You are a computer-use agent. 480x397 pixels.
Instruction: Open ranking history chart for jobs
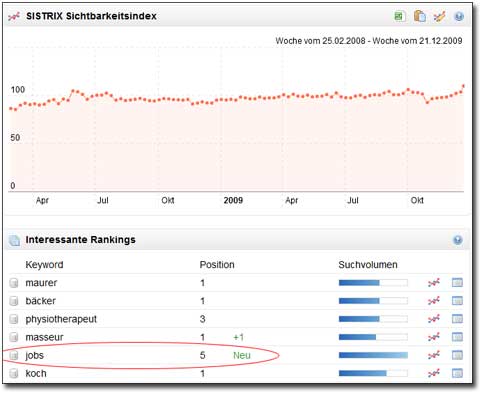(434, 355)
